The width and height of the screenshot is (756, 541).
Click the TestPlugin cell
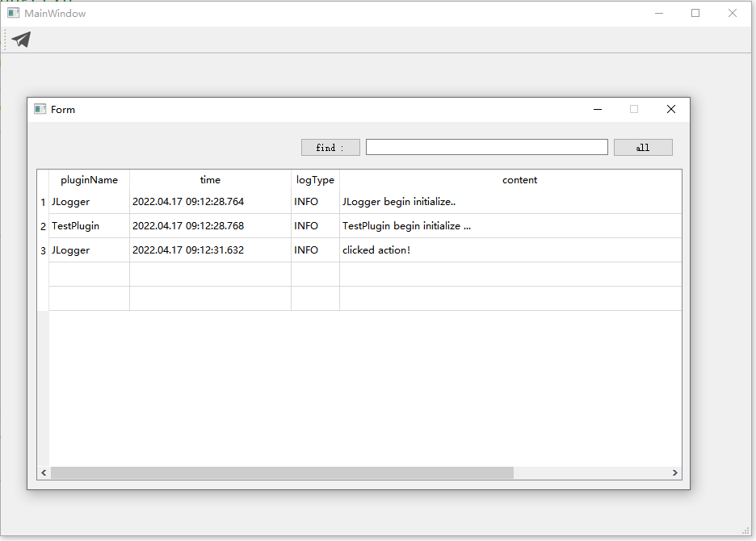tap(89, 226)
